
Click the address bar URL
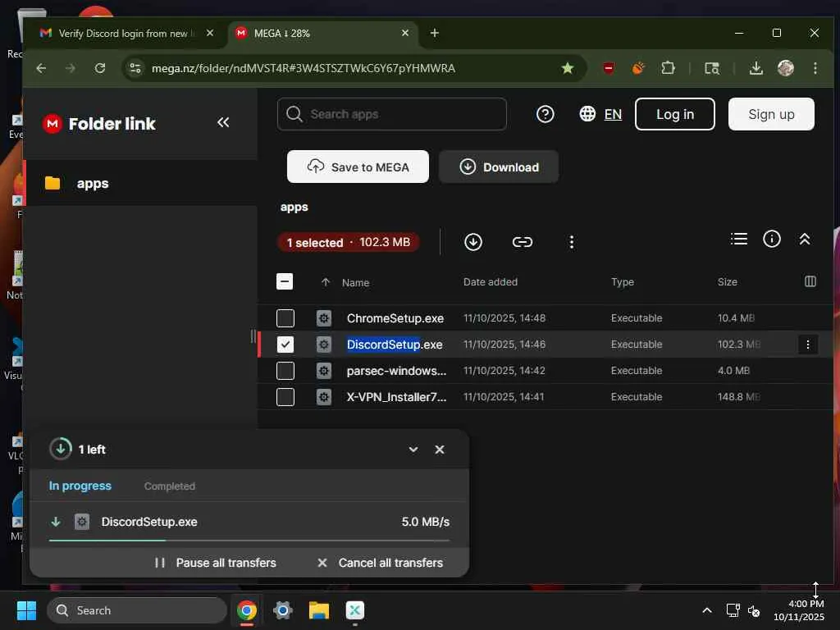[x=304, y=68]
